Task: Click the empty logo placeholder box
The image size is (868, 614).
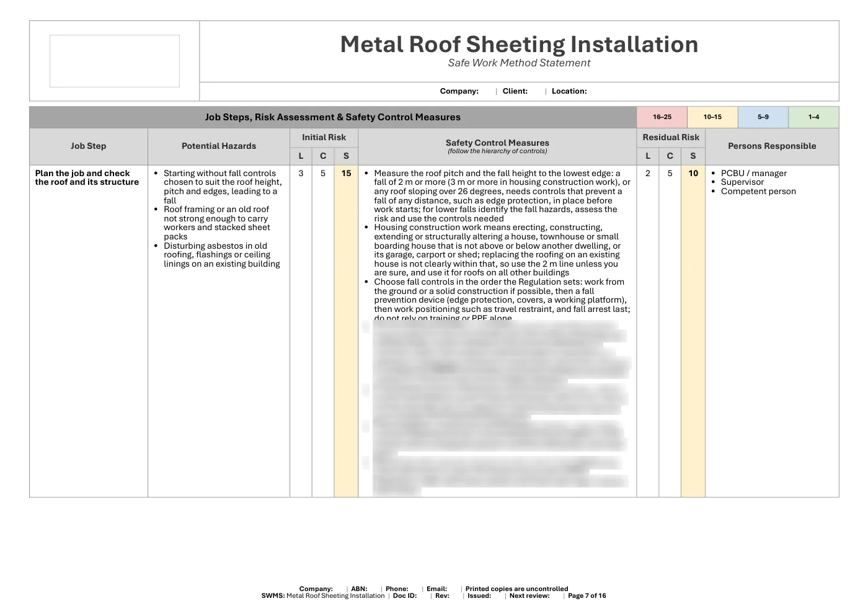Action: coord(115,61)
